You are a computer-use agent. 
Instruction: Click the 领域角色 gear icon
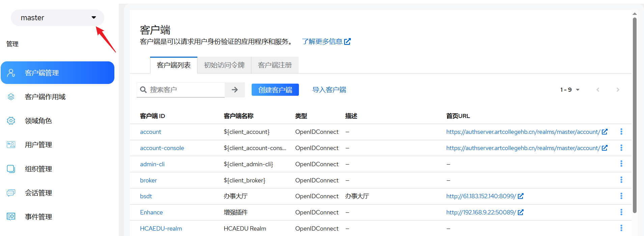[x=11, y=121]
